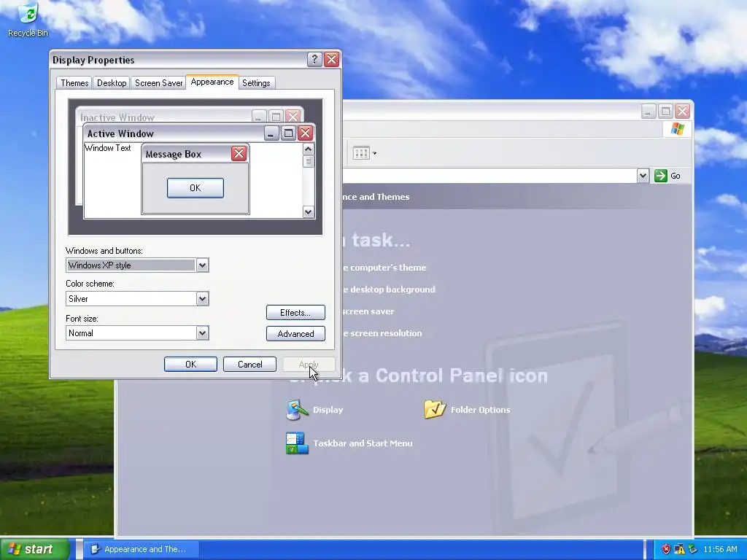Click the Folder Options text link
This screenshot has height=560, width=747.
tap(480, 410)
